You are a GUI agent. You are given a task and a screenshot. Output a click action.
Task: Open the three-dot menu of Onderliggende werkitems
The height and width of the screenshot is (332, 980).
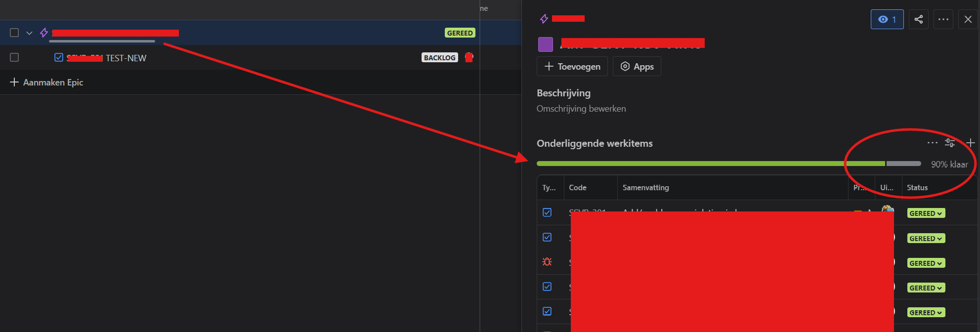click(x=932, y=143)
